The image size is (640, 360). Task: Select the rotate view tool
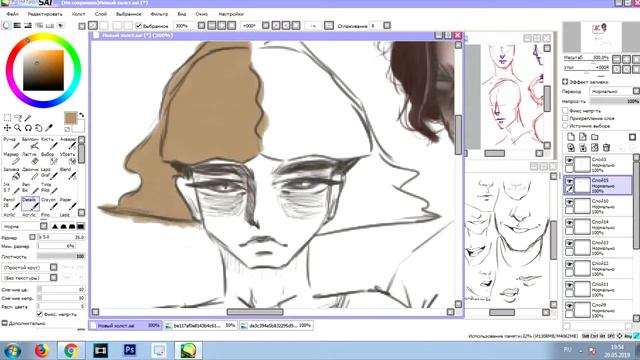click(28, 128)
